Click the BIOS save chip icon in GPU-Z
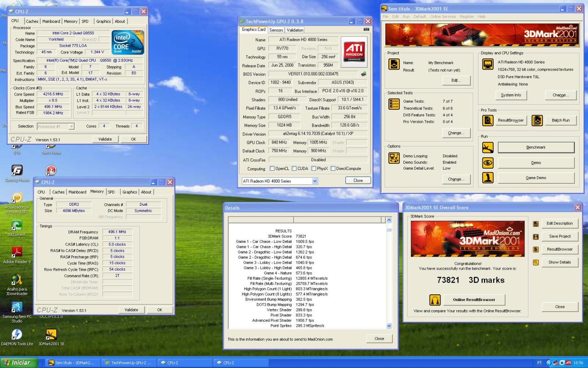 (363, 74)
